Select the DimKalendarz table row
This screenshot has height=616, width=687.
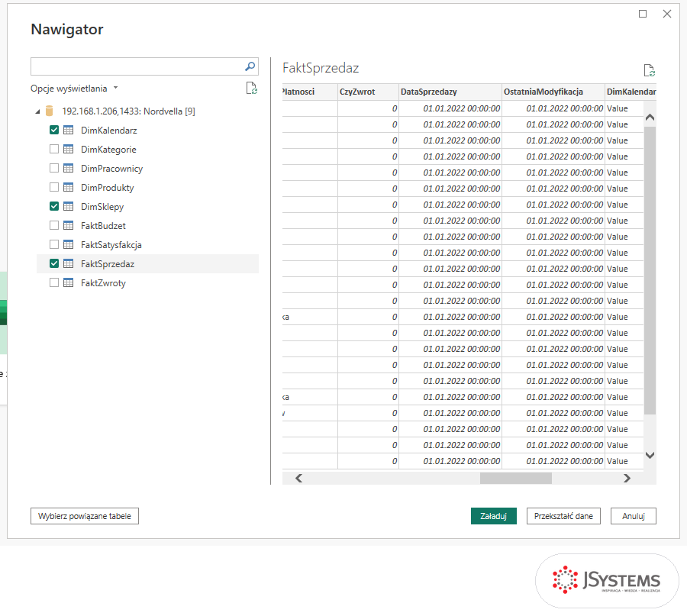click(x=147, y=130)
